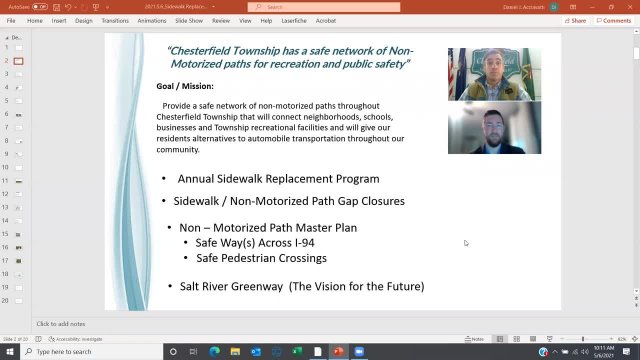
Task: Select slide 1 thumbnail
Action: click(x=19, y=48)
